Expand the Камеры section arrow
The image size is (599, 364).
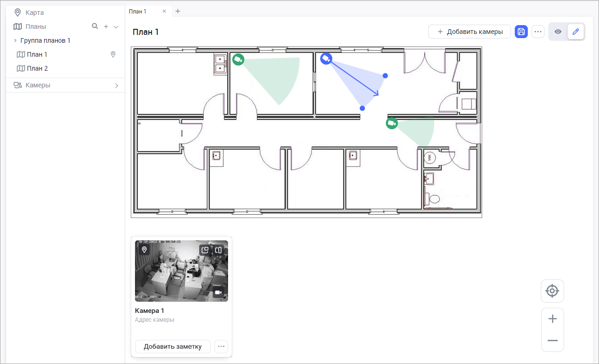[116, 86]
